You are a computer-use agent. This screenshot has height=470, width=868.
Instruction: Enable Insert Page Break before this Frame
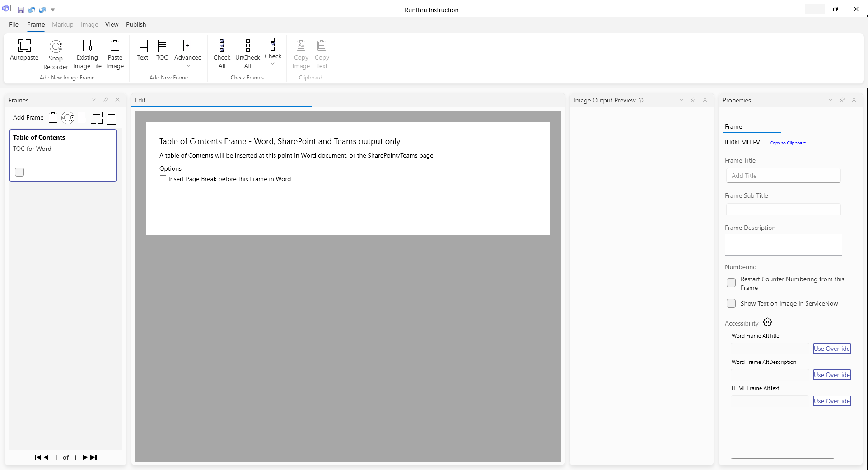(x=163, y=179)
